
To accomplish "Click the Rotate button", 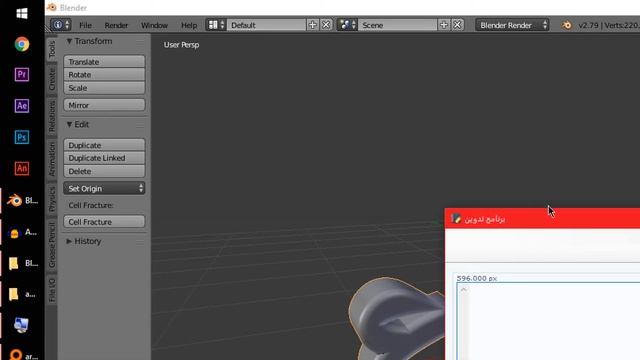I will pyautogui.click(x=104, y=75).
